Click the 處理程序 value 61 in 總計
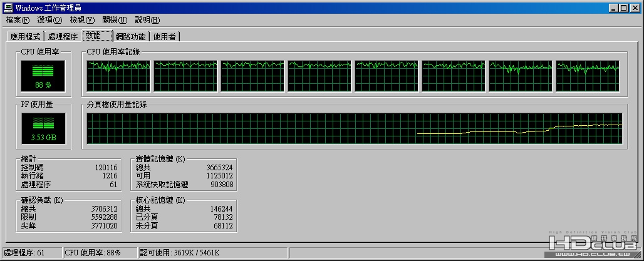 point(113,185)
